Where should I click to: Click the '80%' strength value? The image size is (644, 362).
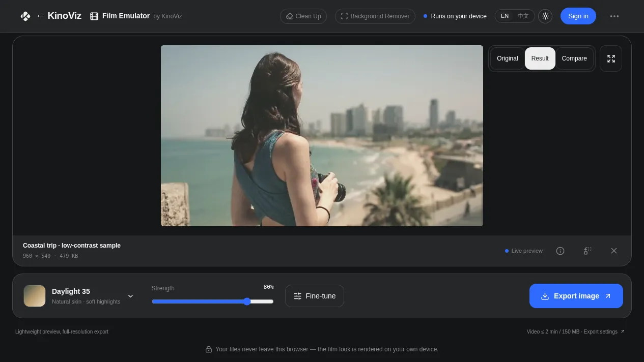268,287
